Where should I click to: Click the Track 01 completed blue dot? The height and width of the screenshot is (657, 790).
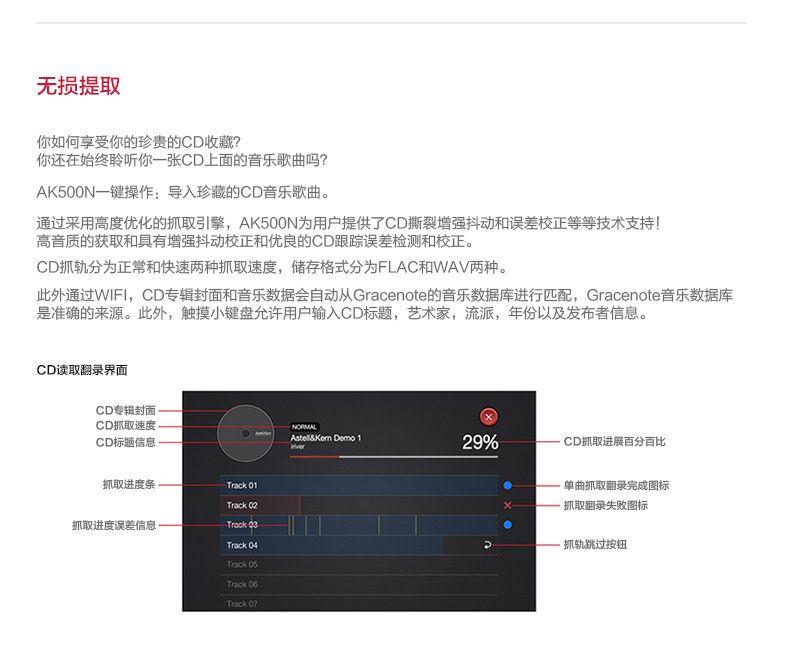tap(507, 485)
